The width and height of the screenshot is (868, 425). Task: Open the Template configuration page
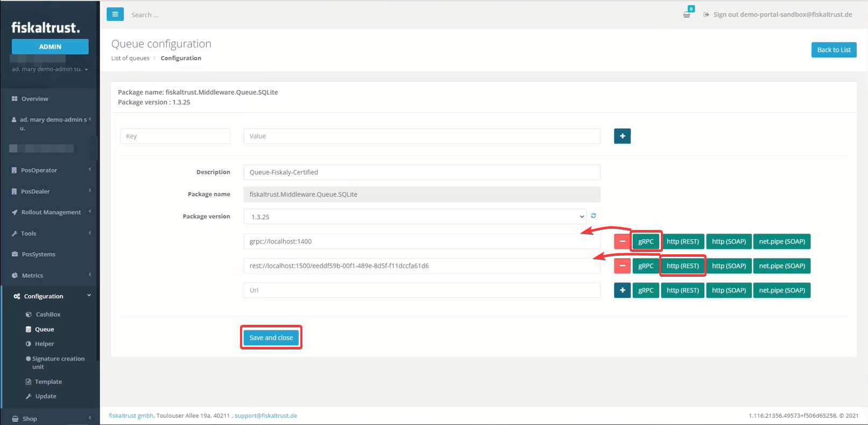point(48,382)
